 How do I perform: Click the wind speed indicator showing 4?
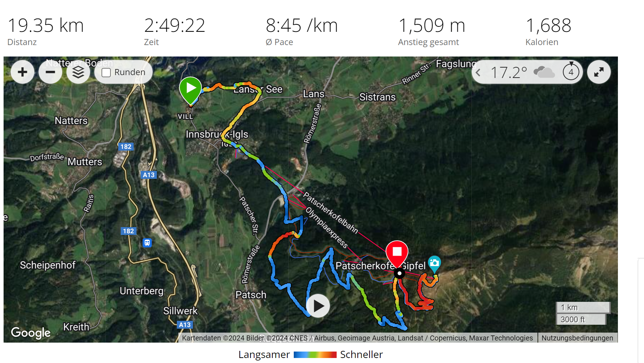click(x=571, y=72)
